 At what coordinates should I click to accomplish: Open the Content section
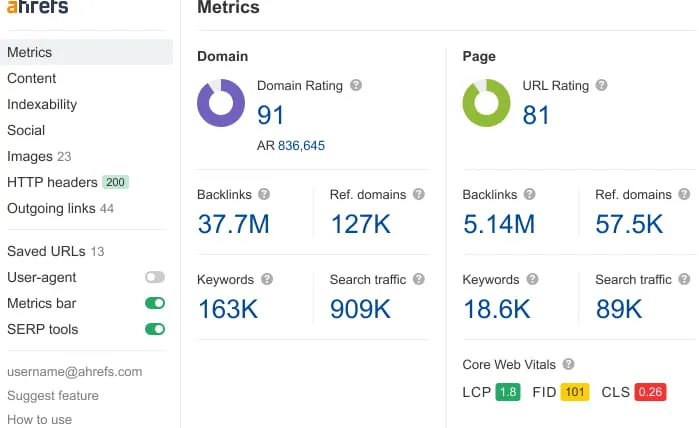tap(32, 78)
